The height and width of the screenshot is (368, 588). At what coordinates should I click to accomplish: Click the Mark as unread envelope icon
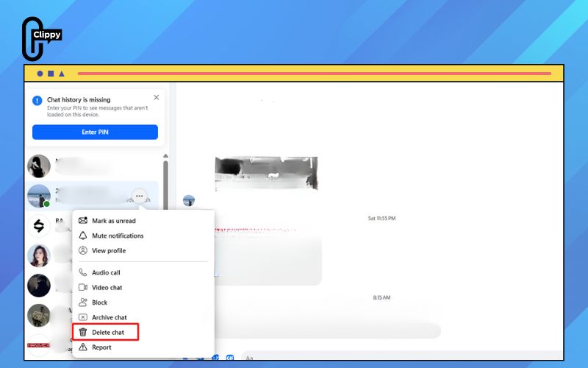click(83, 220)
